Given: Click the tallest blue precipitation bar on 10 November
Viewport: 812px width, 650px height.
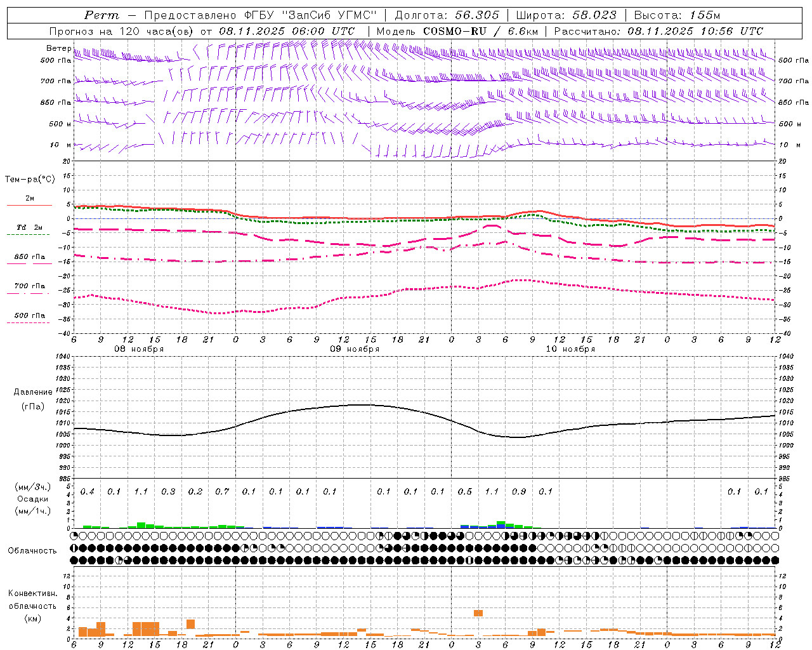Looking at the screenshot, I should point(501,527).
